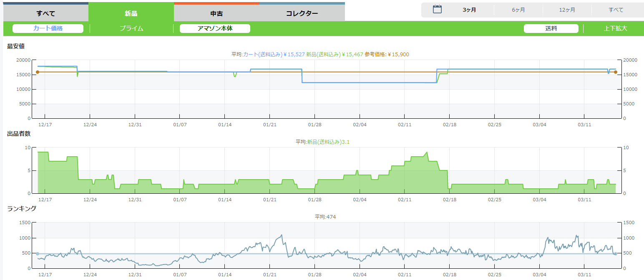
Task: Click the ranking average dot at left end
Action: click(38, 254)
